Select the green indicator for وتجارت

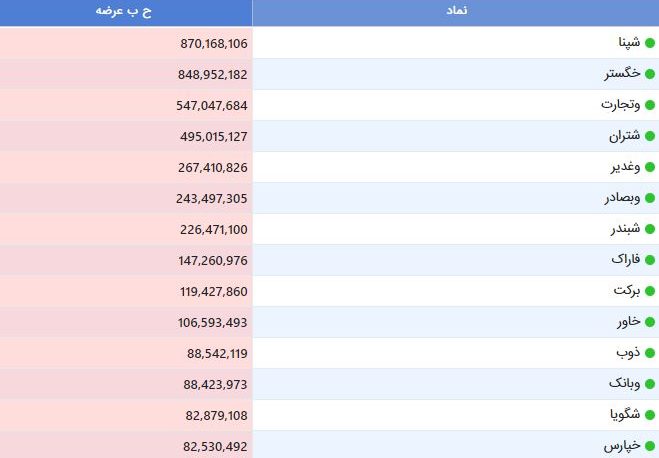(650, 105)
